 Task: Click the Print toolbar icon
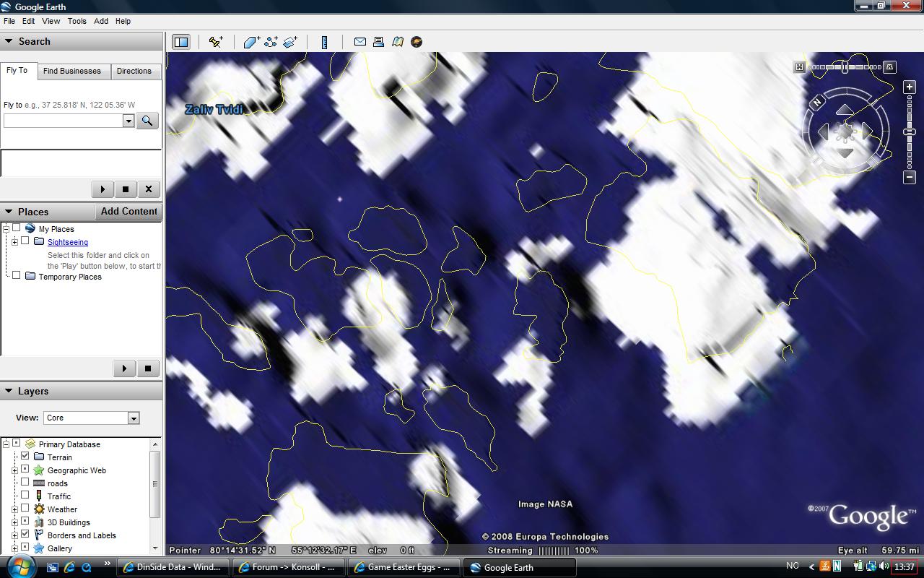378,42
